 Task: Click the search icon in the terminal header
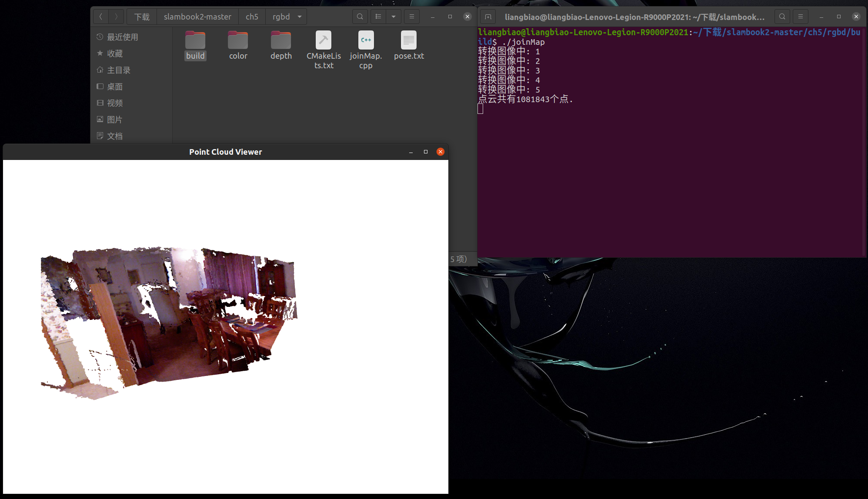pos(782,16)
